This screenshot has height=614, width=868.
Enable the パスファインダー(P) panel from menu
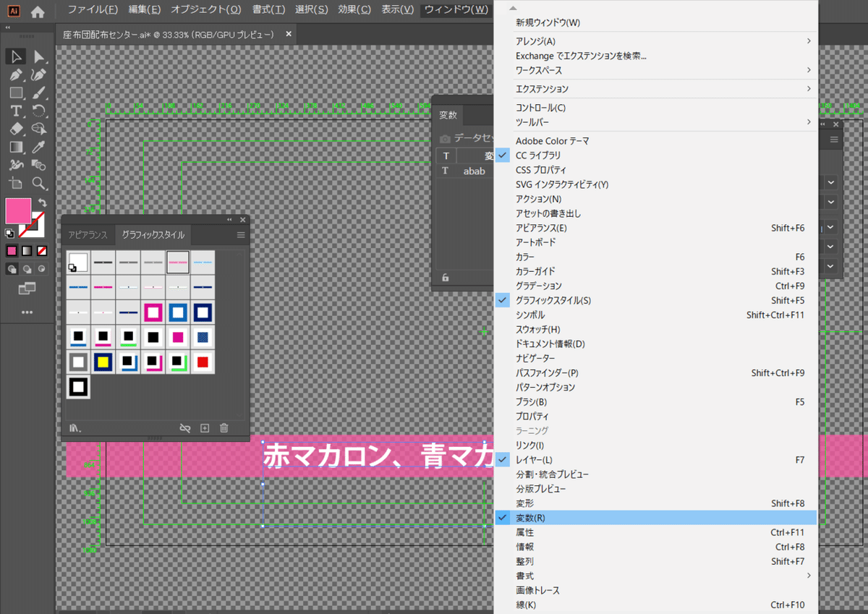pos(655,373)
